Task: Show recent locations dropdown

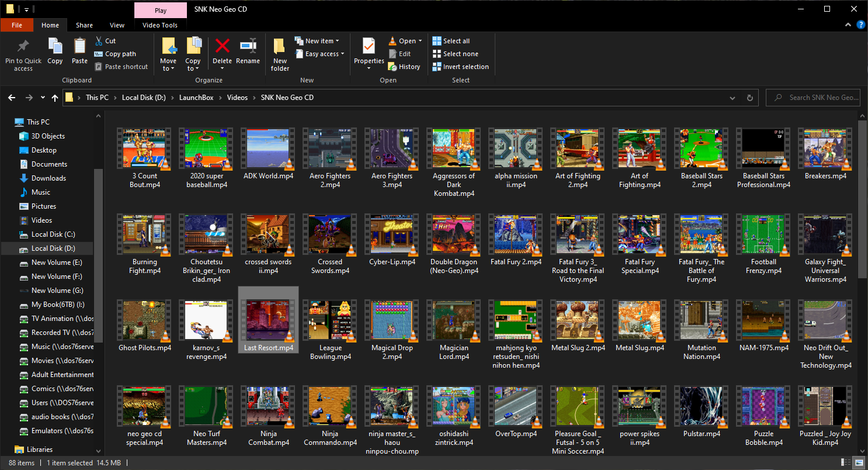Action: pyautogui.click(x=43, y=98)
